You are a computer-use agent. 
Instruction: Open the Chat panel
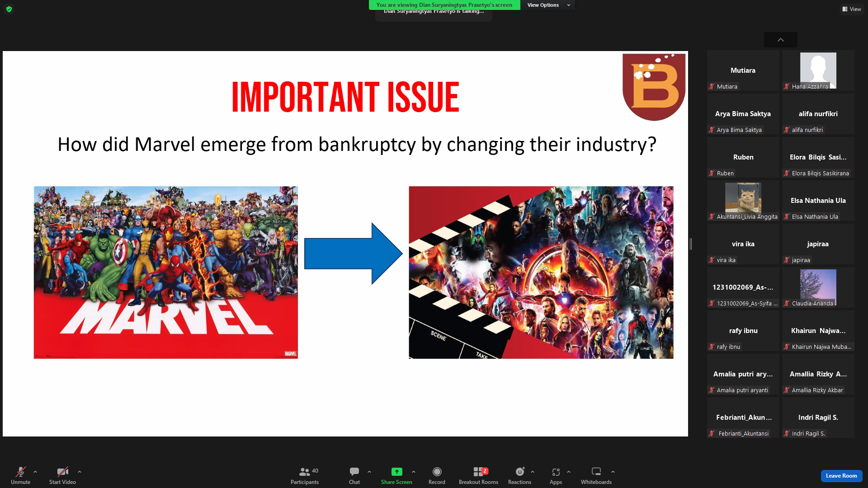[354, 475]
